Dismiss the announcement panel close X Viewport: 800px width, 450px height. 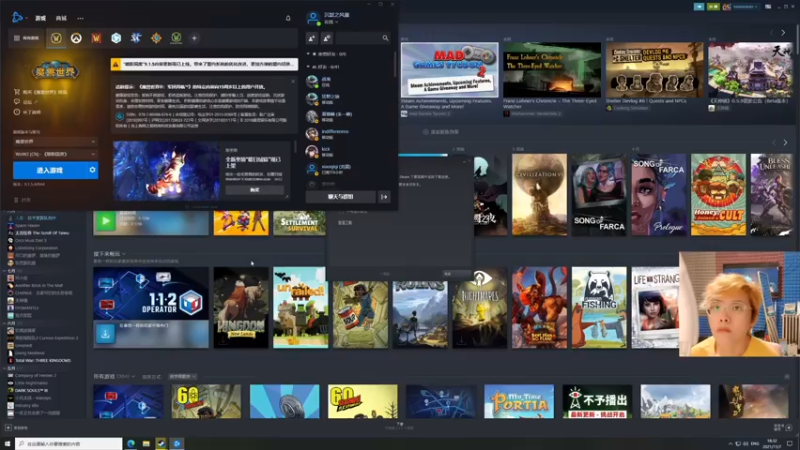293,81
